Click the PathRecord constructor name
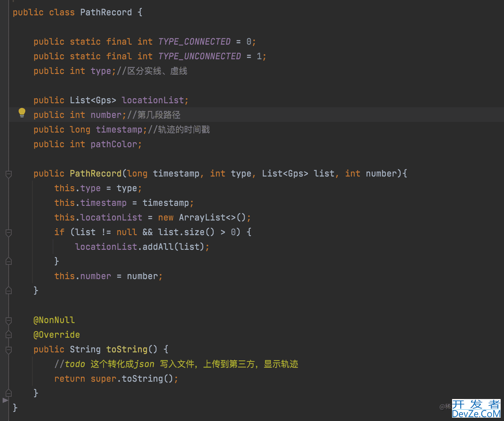Image resolution: width=504 pixels, height=421 pixels. click(x=96, y=174)
